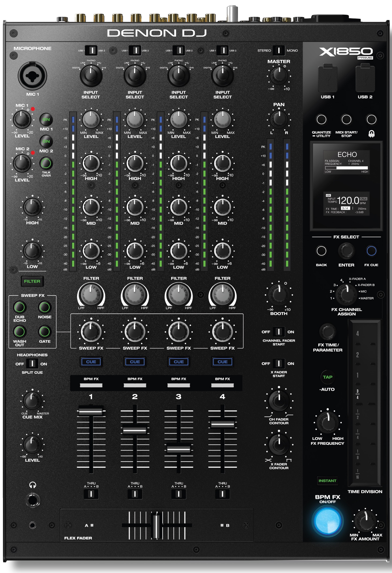The width and height of the screenshot is (392, 573).
Task: Click the FX Frequency knob
Action: (327, 422)
